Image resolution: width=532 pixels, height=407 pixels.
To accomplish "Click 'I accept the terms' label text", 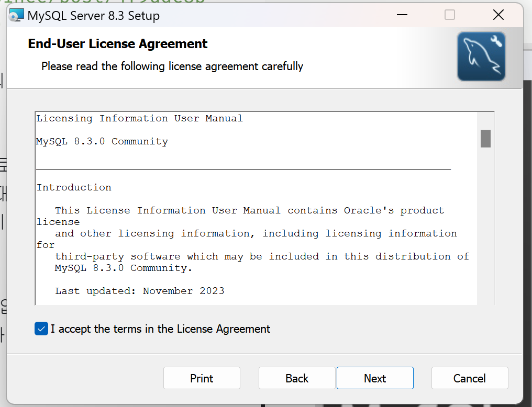I will tap(160, 329).
